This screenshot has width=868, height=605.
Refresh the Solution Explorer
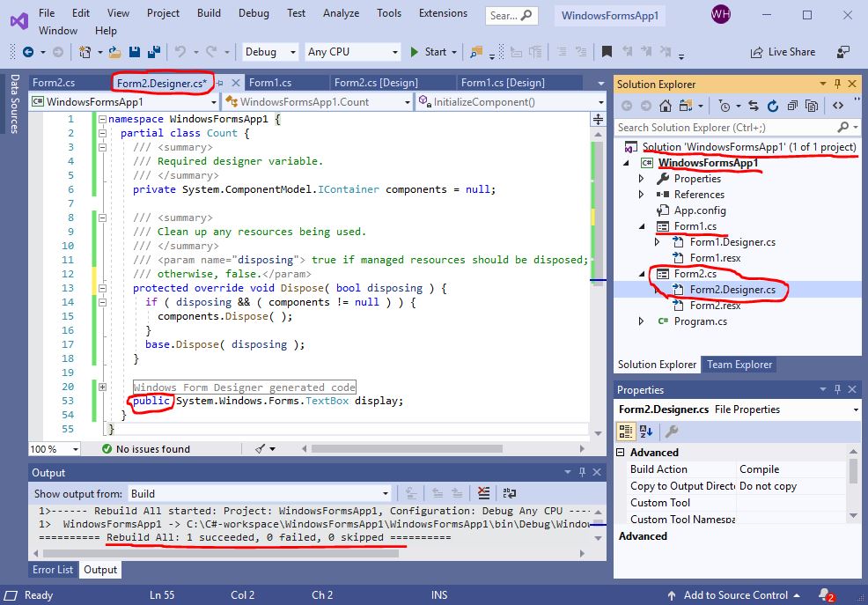(772, 106)
